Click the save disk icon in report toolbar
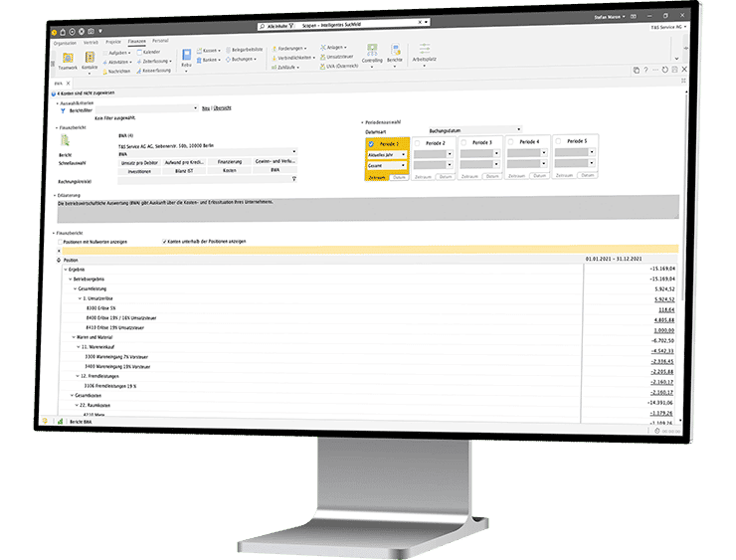736x560 pixels. point(674,70)
